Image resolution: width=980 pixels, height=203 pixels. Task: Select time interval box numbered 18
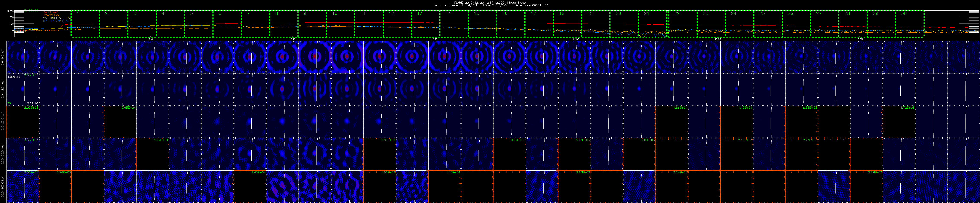click(x=567, y=24)
